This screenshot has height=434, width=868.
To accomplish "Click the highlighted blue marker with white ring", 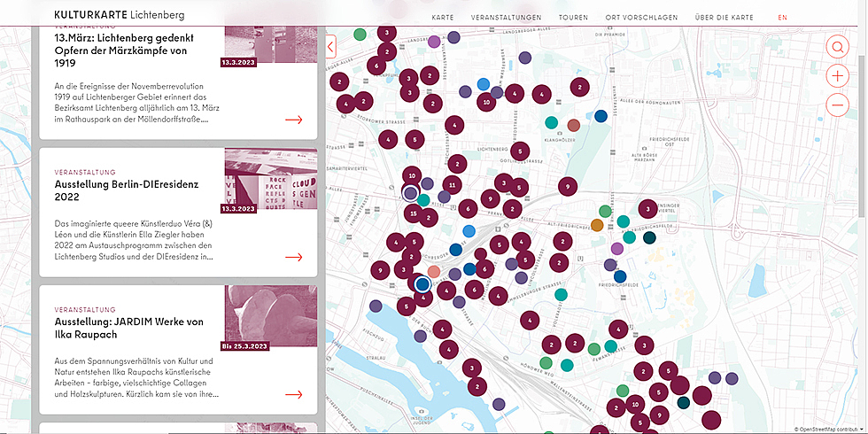I will click(422, 284).
